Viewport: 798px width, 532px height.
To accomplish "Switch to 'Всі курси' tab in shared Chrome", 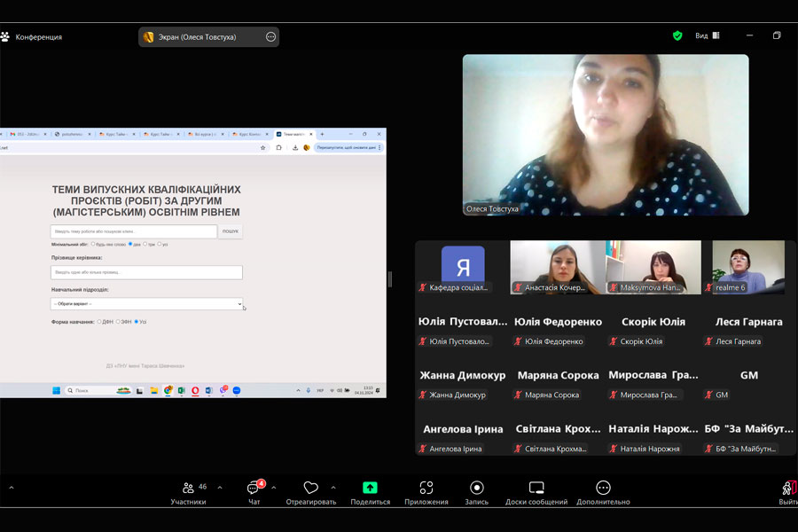I will point(206,135).
